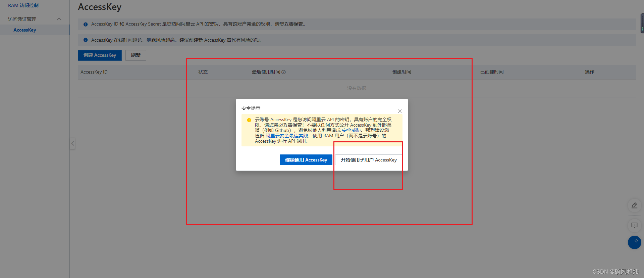Select AccessKey in the sidebar

pos(24,30)
